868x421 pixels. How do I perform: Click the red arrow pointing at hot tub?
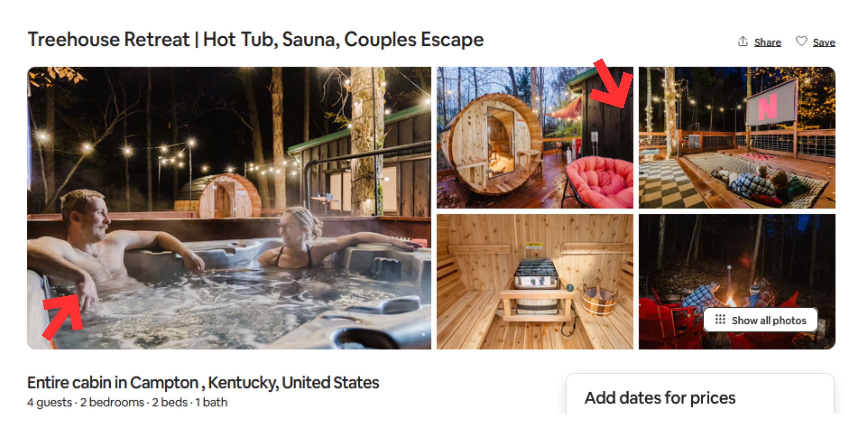[x=63, y=317]
